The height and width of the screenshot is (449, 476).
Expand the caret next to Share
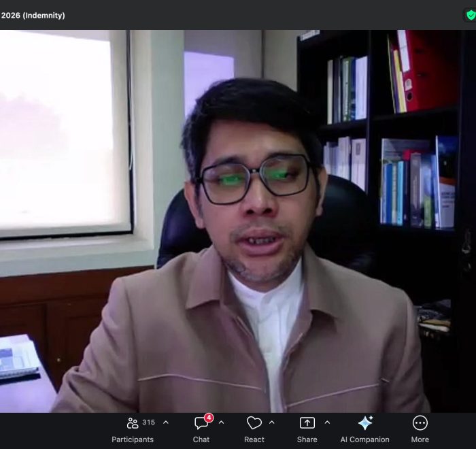[x=326, y=422]
